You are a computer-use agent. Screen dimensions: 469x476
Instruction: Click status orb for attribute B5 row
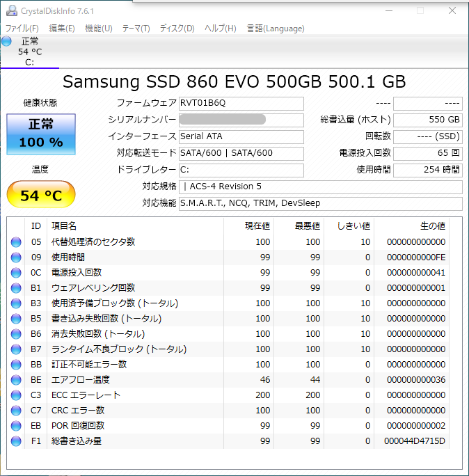pyautogui.click(x=16, y=319)
